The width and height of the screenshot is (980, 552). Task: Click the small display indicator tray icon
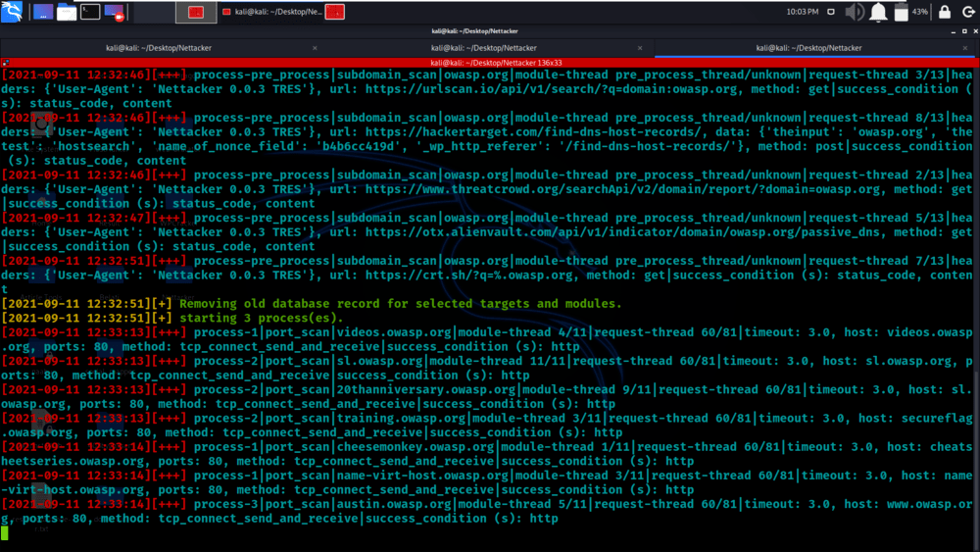tap(831, 11)
